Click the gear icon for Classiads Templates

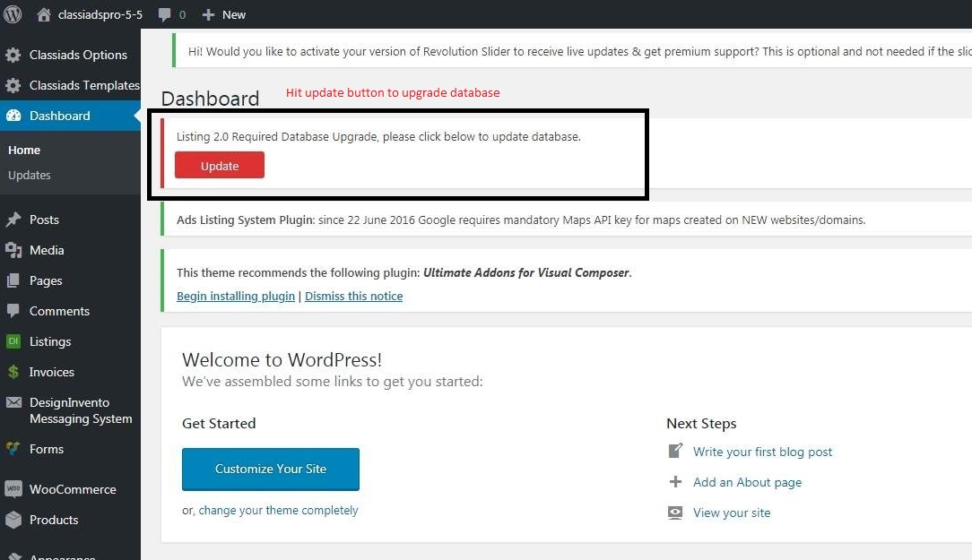[x=13, y=85]
